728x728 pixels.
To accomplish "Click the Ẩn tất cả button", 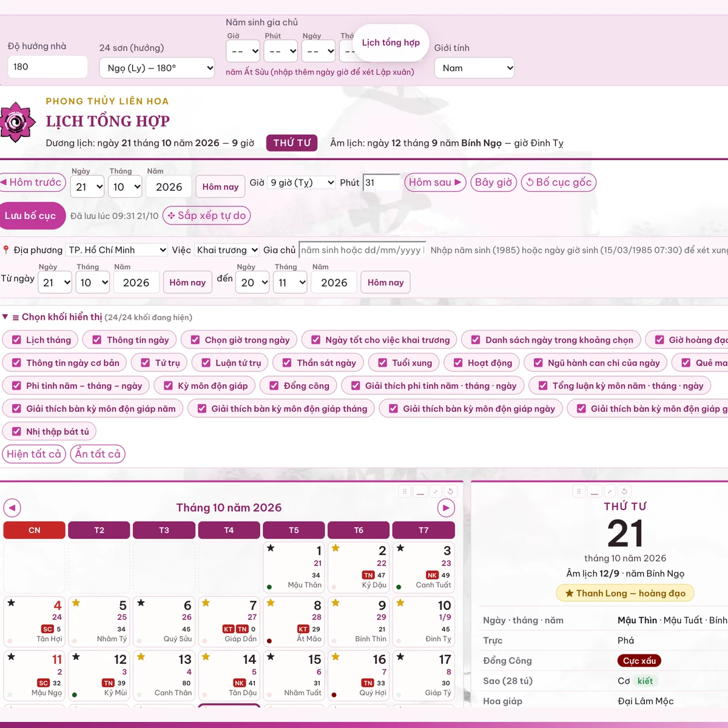I will (x=98, y=454).
